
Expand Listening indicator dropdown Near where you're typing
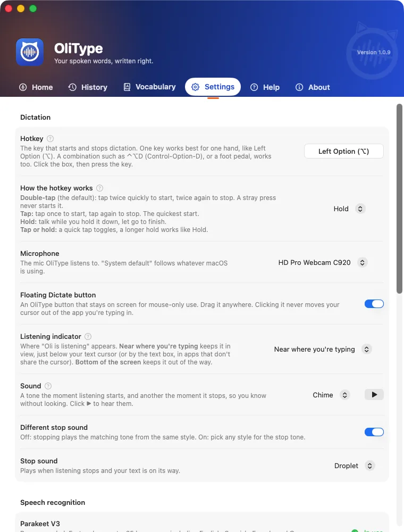point(322,349)
